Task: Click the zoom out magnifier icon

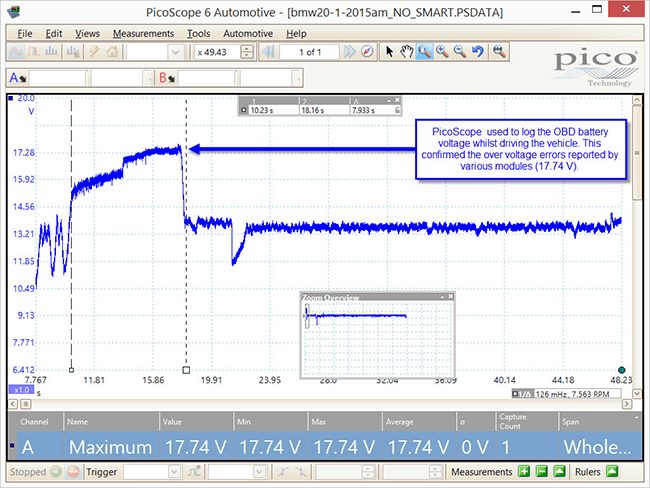Action: (459, 52)
